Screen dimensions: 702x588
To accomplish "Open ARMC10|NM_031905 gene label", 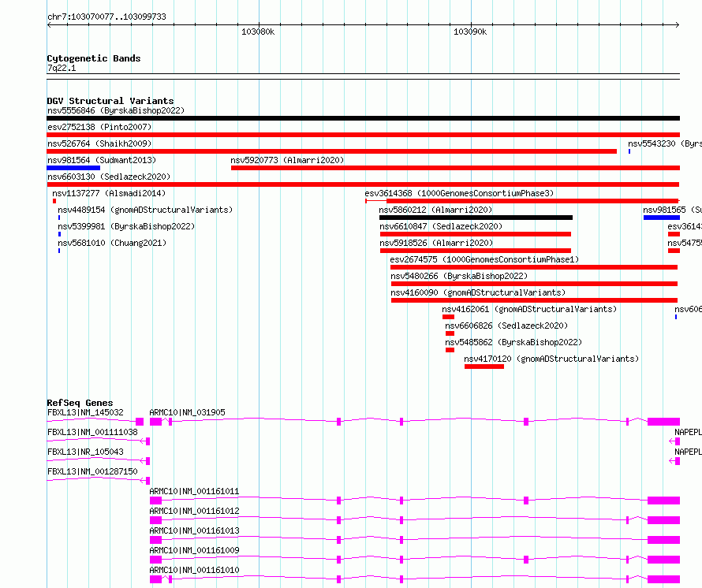I will tap(187, 412).
